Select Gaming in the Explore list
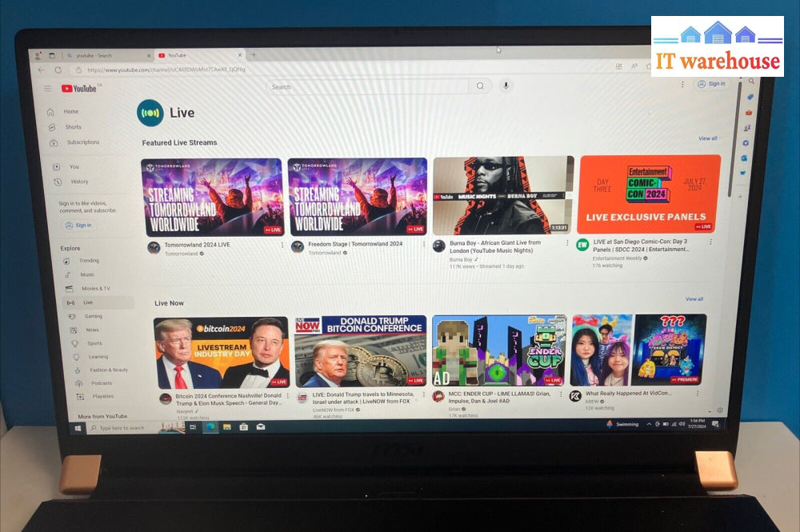Viewport: 800px width, 532px height. (93, 316)
